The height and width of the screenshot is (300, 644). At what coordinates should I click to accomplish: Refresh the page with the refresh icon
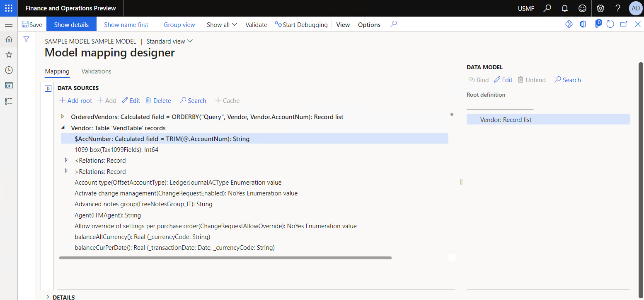610,24
